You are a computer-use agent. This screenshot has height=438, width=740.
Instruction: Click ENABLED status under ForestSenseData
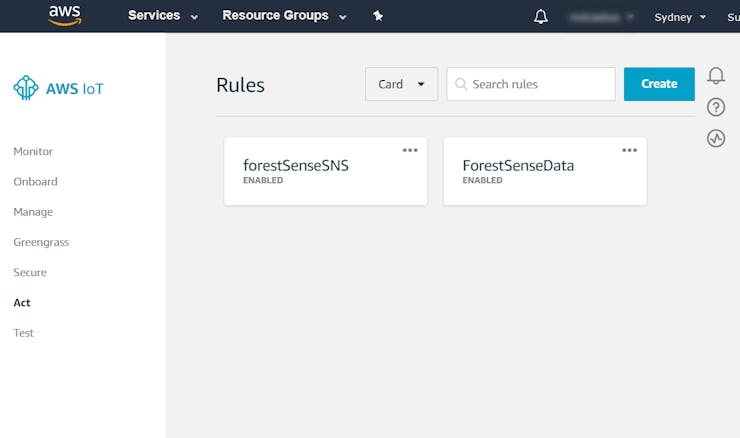pos(482,180)
